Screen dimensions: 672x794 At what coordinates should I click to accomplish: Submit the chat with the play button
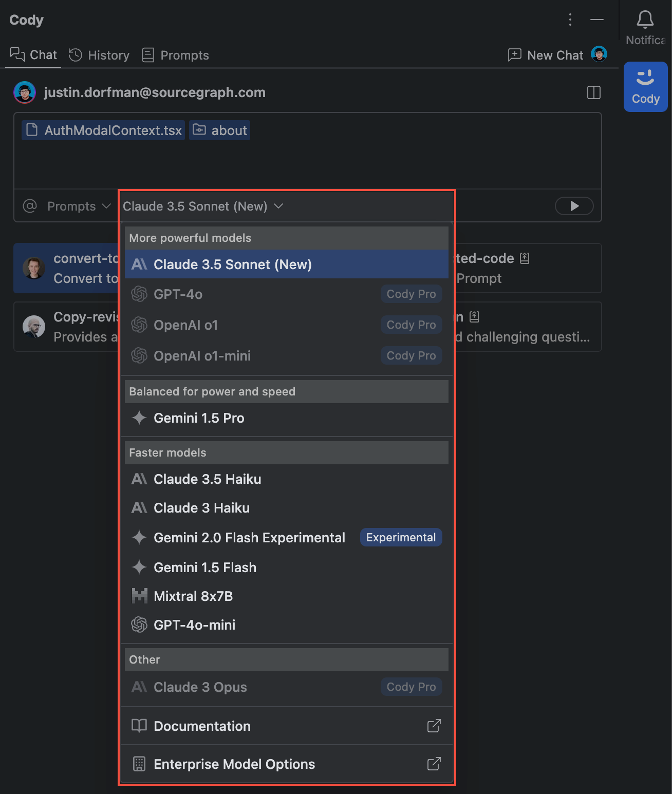tap(574, 206)
